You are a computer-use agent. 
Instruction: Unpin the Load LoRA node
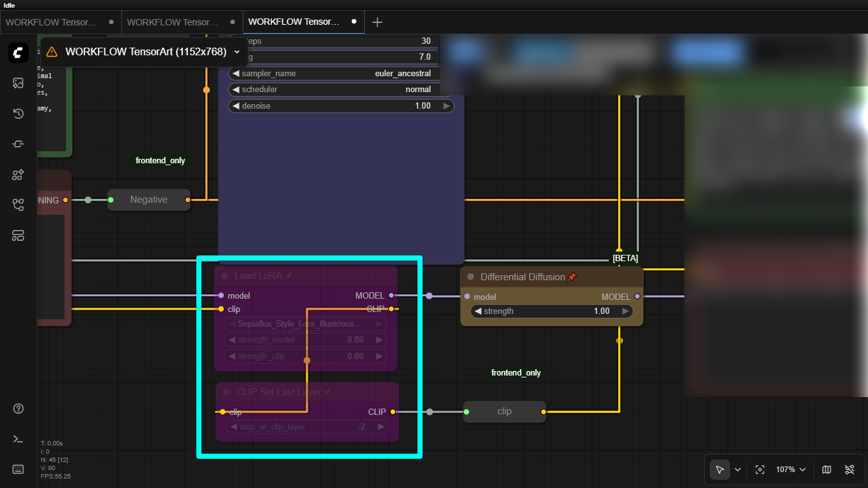point(289,276)
